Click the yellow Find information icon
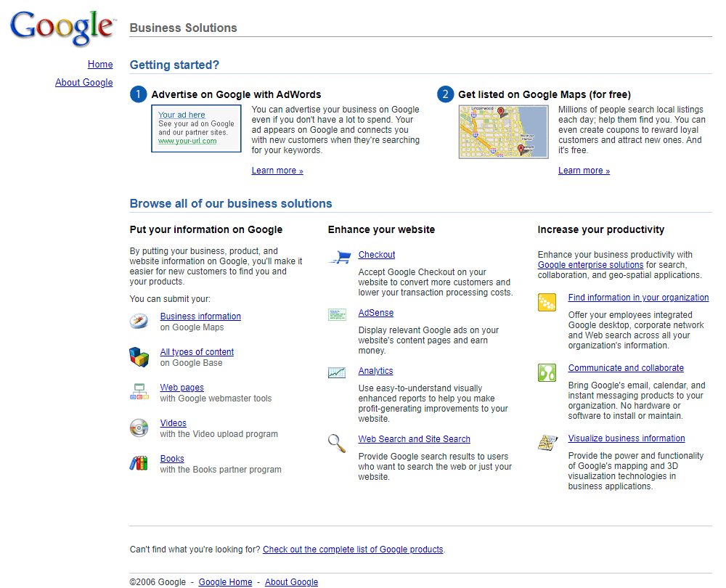Viewport: 726px width, 588px height. pos(547,302)
